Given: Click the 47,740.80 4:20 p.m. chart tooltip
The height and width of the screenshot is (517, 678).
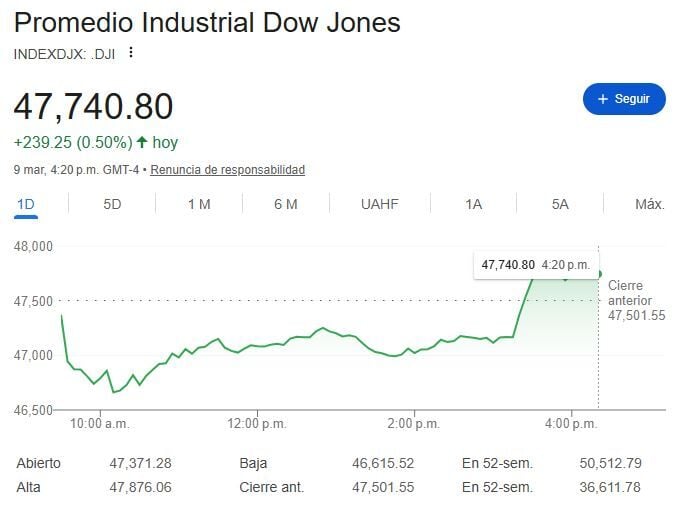Looking at the screenshot, I should [x=534, y=265].
